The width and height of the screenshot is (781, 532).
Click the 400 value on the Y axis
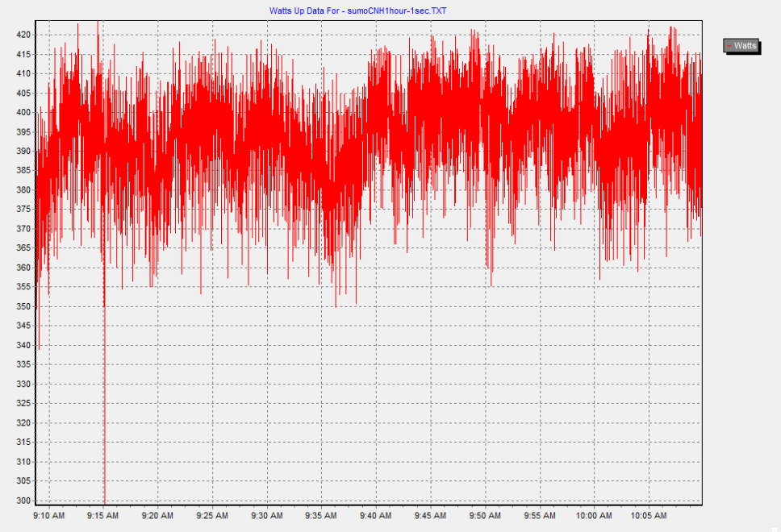pos(23,113)
